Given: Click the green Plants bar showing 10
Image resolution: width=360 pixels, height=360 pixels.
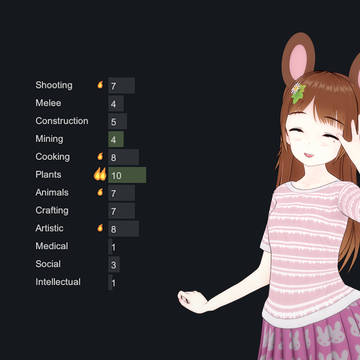Looking at the screenshot, I should pyautogui.click(x=127, y=175).
